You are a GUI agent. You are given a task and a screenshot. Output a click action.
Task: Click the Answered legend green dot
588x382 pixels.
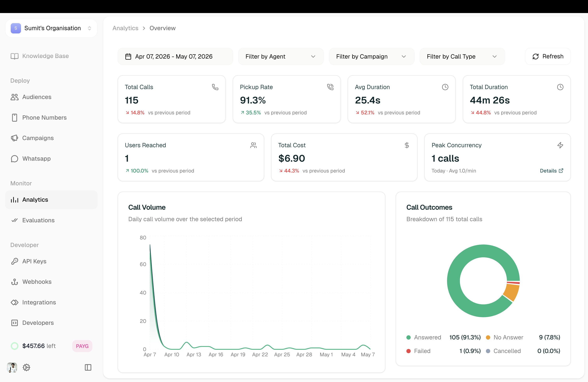pos(409,337)
